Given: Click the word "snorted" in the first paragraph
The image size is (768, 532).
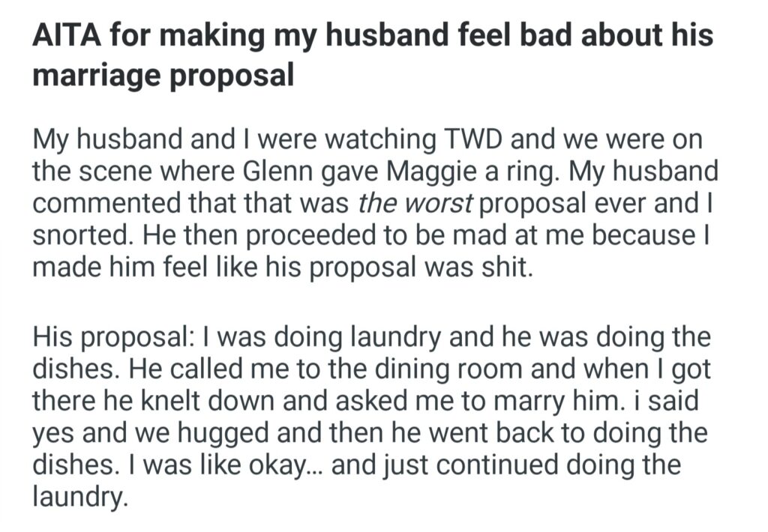Looking at the screenshot, I should pos(81,235).
